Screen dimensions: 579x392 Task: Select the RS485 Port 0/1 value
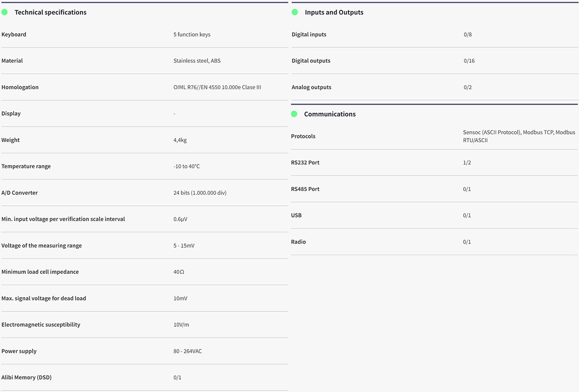point(467,189)
